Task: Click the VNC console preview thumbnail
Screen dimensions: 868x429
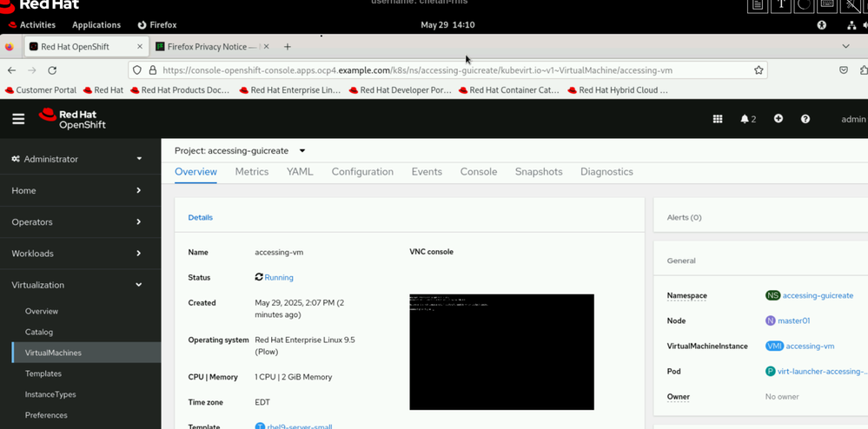Action: [x=501, y=352]
